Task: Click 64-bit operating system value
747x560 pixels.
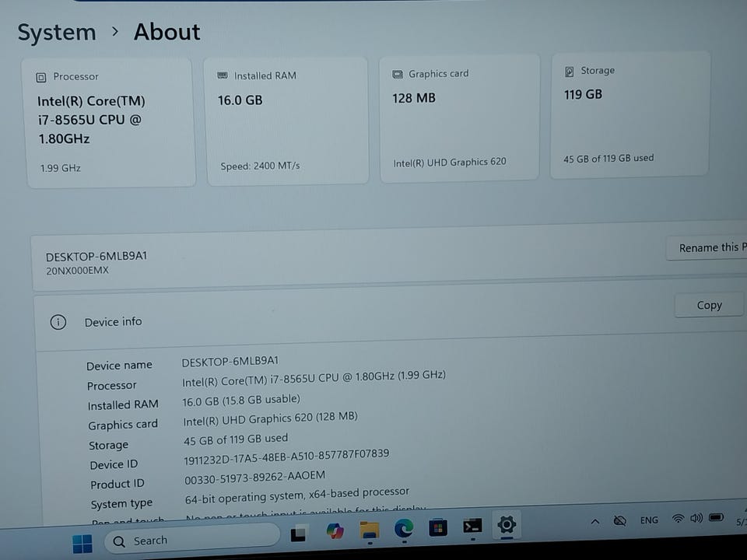Action: pos(296,495)
